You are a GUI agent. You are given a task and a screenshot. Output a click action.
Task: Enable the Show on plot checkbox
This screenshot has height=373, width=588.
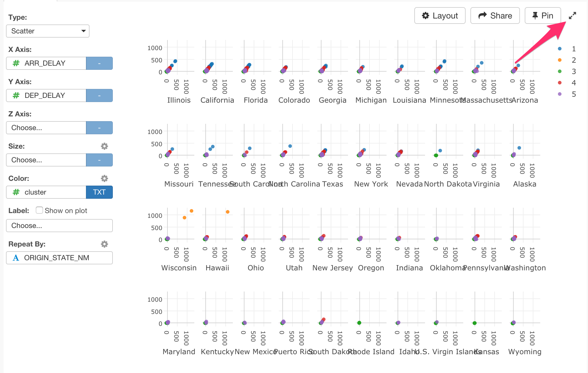(x=39, y=210)
